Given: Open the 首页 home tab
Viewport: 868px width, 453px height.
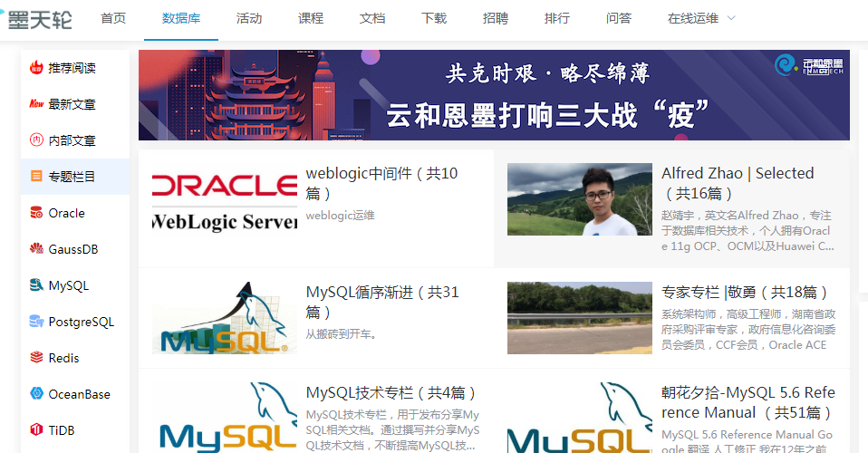Looking at the screenshot, I should coord(113,18).
